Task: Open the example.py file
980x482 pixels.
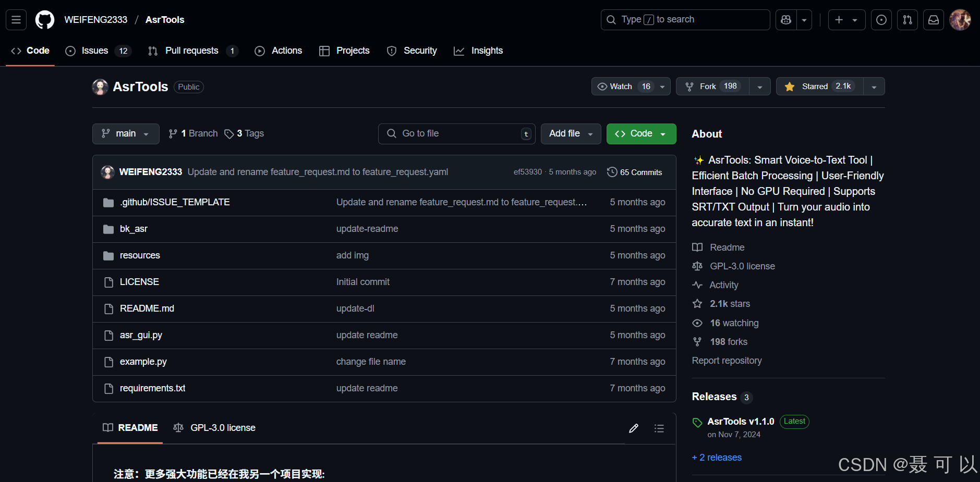Action: pyautogui.click(x=143, y=362)
